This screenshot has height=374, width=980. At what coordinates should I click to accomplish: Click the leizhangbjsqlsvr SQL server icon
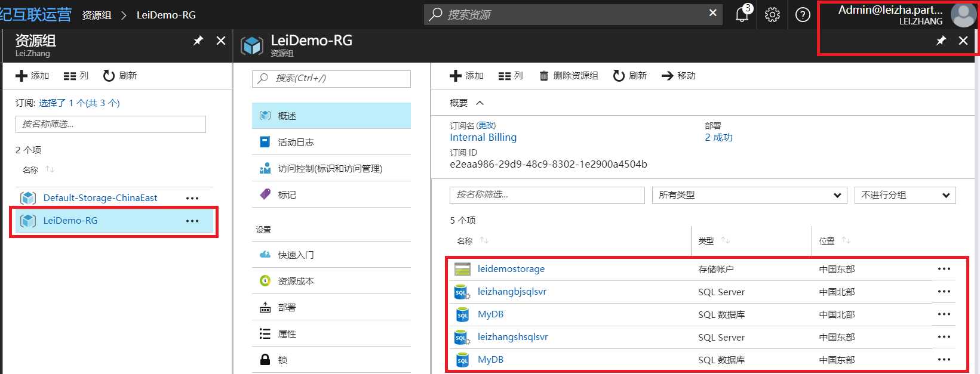(x=462, y=292)
